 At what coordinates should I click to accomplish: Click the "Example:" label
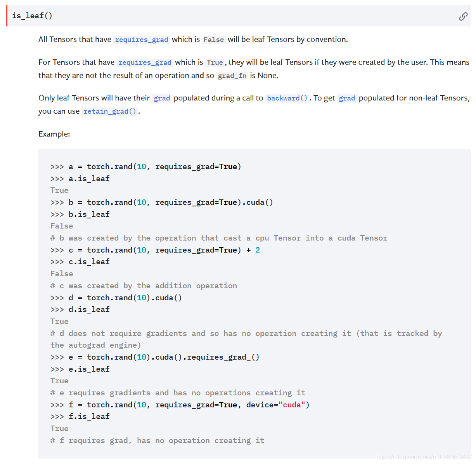click(x=54, y=134)
